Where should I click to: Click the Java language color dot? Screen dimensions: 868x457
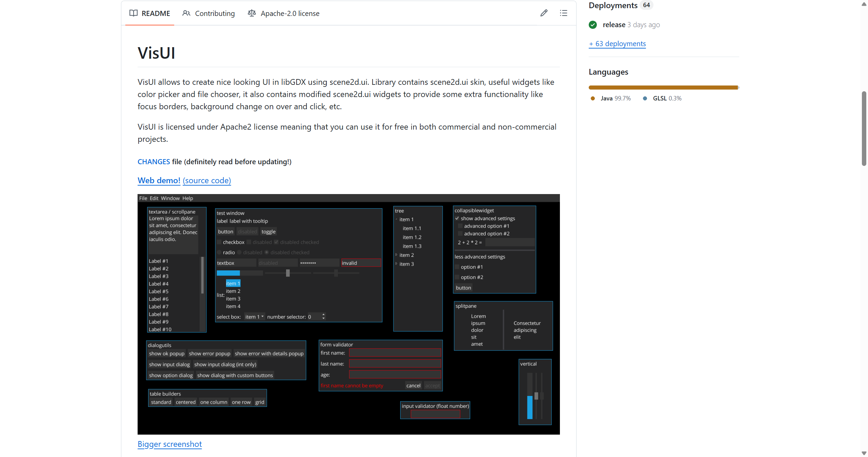(x=593, y=98)
